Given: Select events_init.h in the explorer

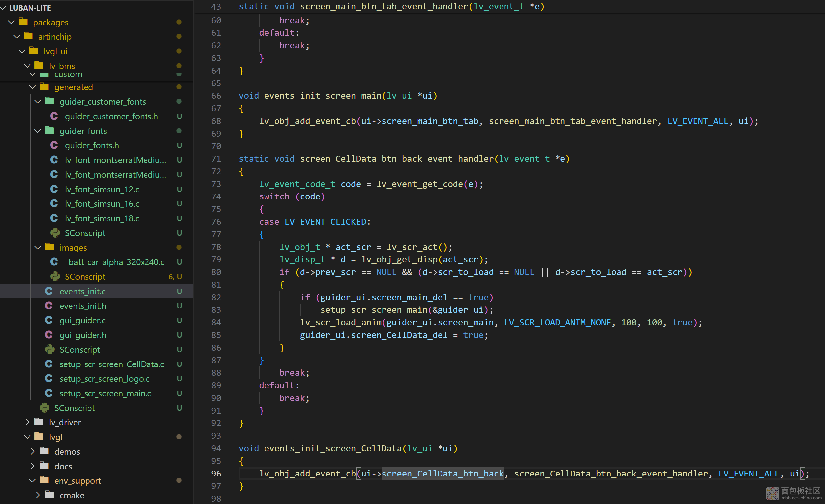Looking at the screenshot, I should coord(83,306).
